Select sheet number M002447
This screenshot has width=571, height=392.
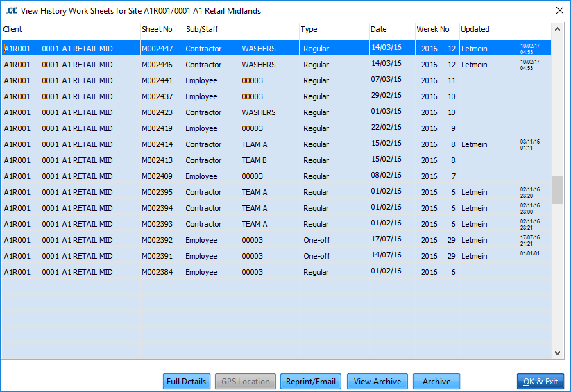click(157, 49)
